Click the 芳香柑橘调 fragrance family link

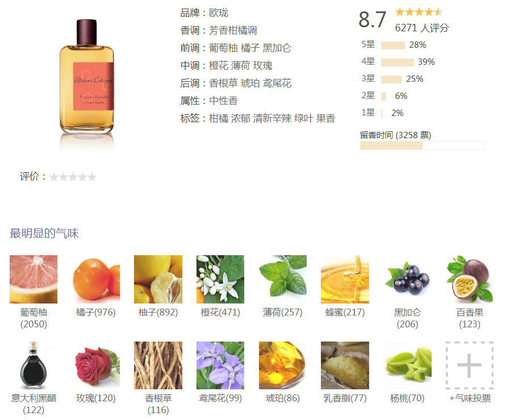point(233,31)
